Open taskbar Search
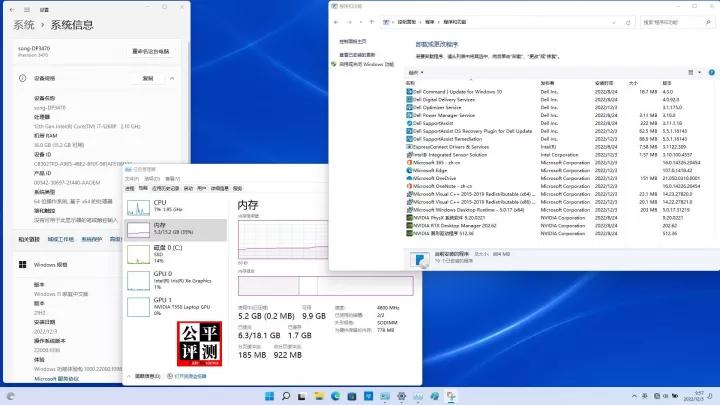The height and width of the screenshot is (405, 720). click(286, 396)
